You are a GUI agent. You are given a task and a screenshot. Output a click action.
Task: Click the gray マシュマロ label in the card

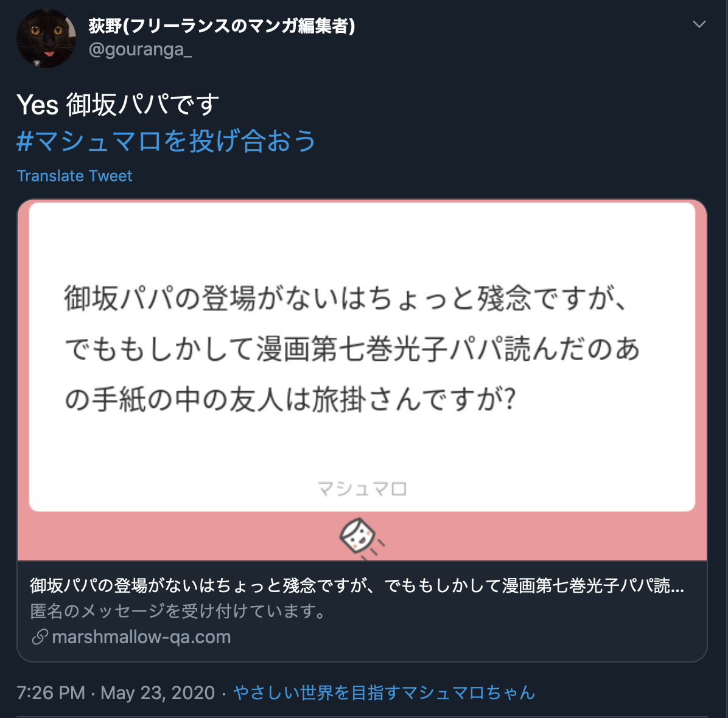coord(362,489)
